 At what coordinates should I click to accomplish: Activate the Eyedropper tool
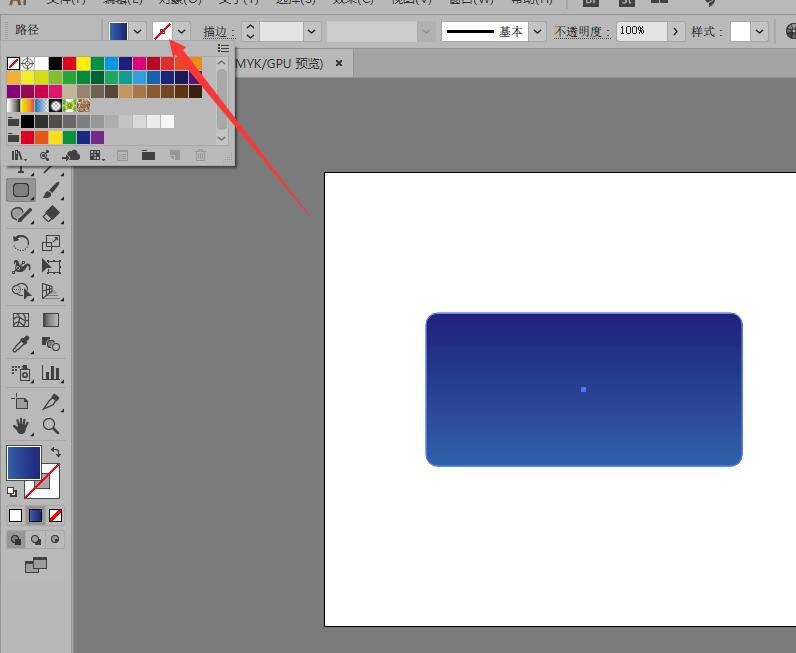click(21, 345)
